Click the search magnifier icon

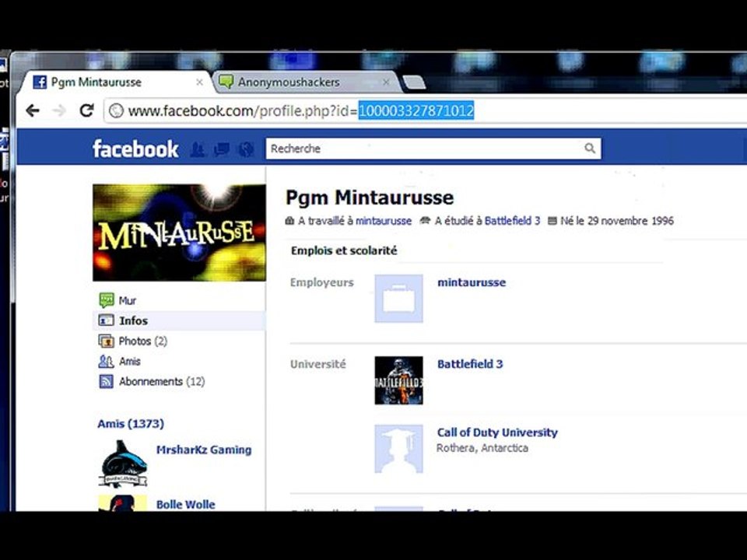(x=590, y=149)
